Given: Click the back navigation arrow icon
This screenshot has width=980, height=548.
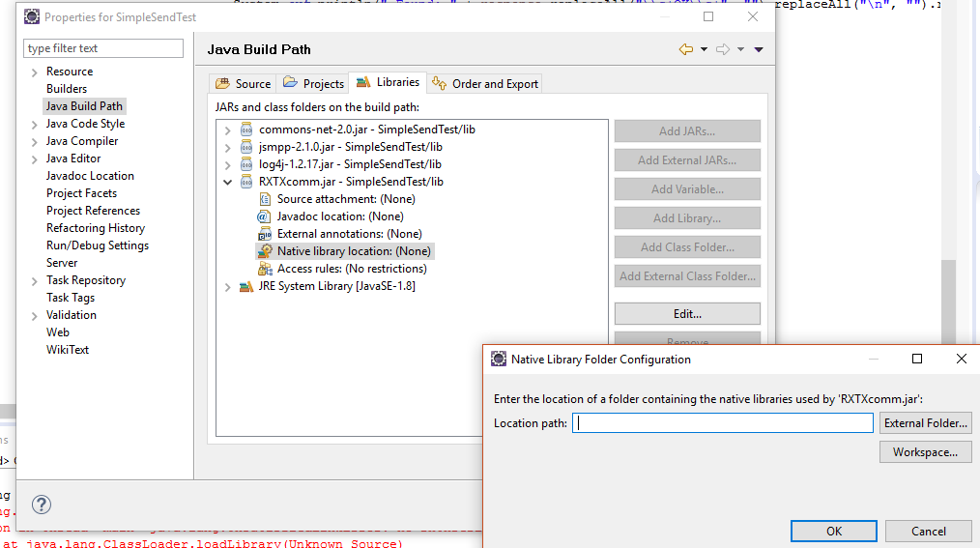Looking at the screenshot, I should [686, 49].
